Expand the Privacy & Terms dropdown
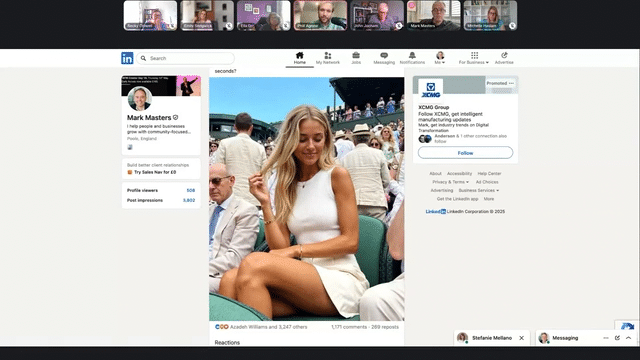The image size is (640, 360). (451, 182)
